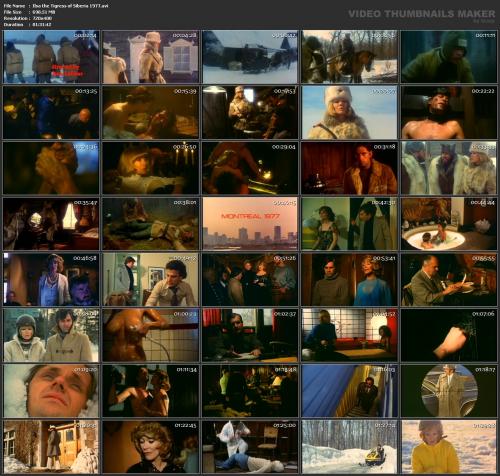Open the top-row thumbnail of the man in the green hooded parka
The height and width of the screenshot is (476, 500).
[x=449, y=57]
